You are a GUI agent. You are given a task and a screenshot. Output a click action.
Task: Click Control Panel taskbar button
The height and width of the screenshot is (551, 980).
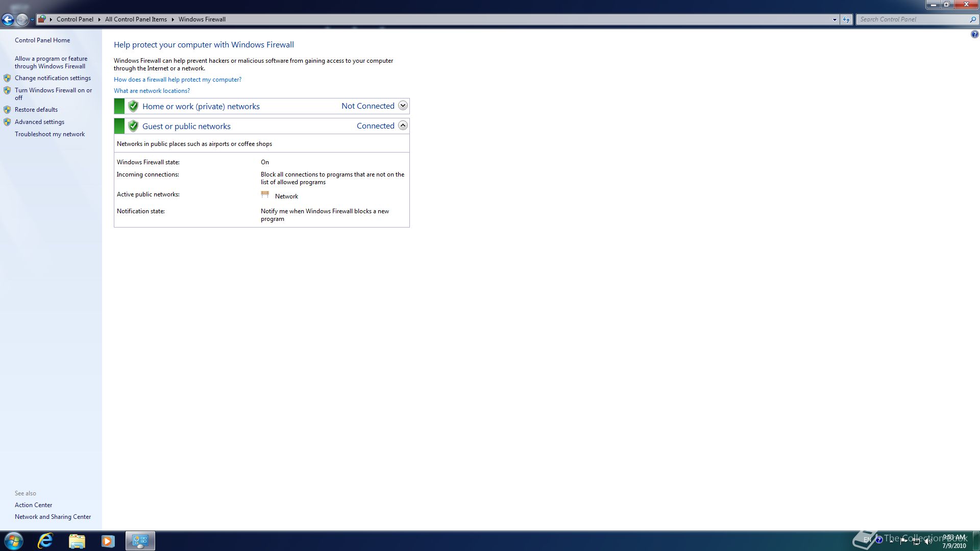[140, 541]
